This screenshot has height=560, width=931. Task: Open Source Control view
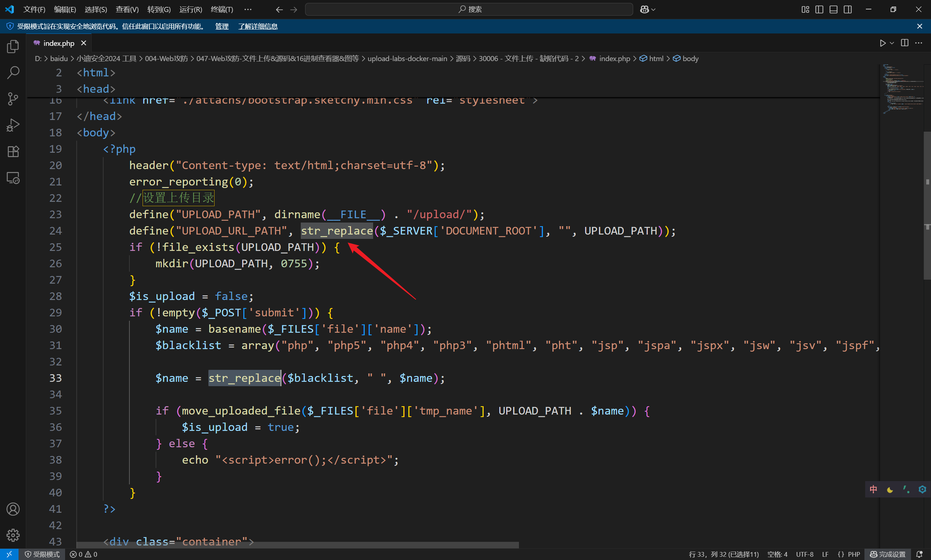pos(13,99)
